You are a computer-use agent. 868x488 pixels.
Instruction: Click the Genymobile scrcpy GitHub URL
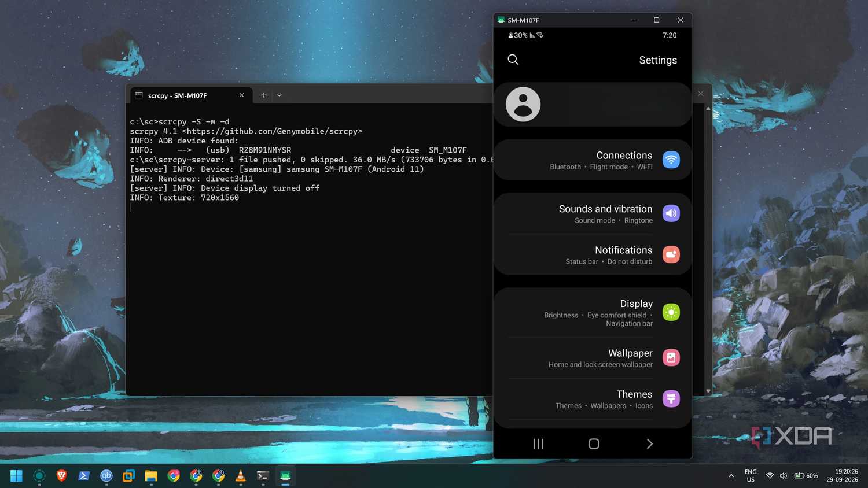click(x=272, y=131)
